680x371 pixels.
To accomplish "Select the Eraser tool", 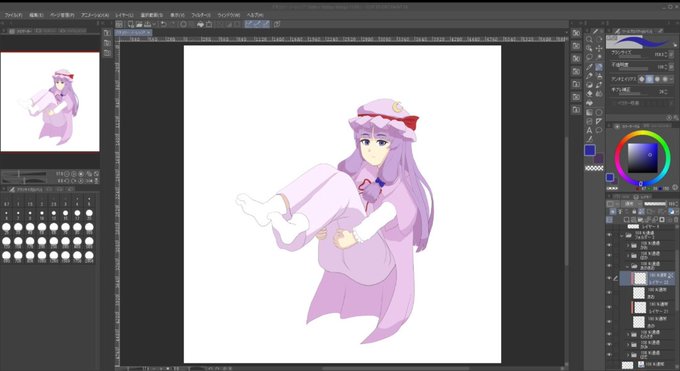I will tap(589, 93).
